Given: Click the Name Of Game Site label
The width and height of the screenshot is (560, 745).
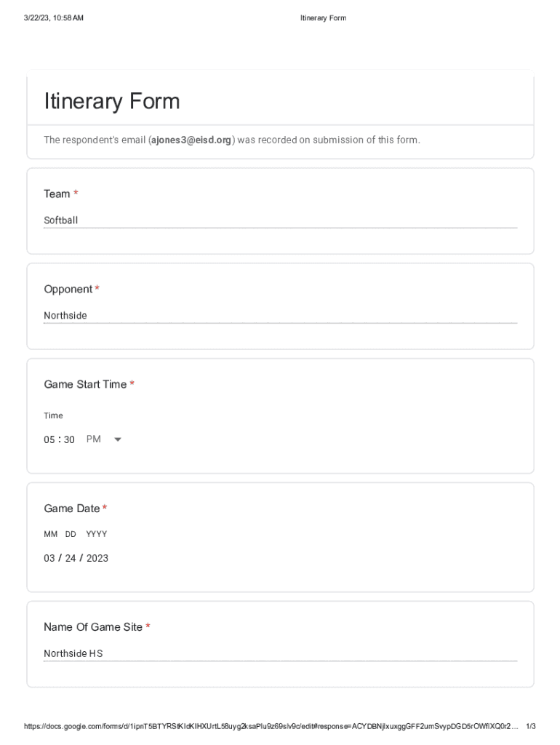Looking at the screenshot, I should (93, 627).
